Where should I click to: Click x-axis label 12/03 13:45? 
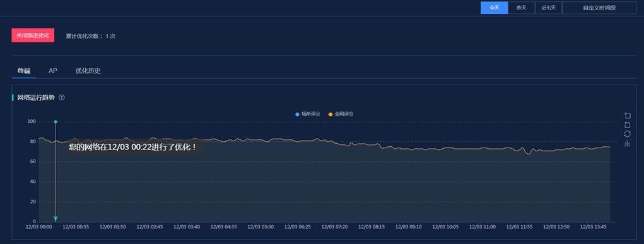[x=594, y=226]
